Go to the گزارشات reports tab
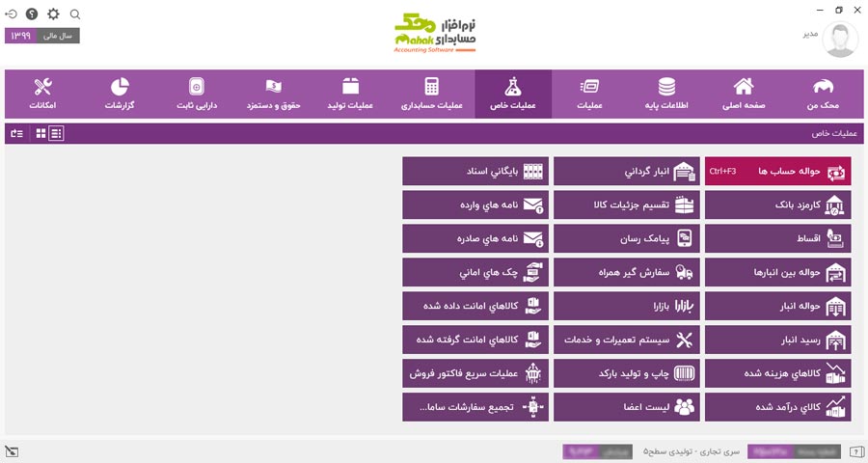Viewport: 868px width, 463px height. click(120, 94)
